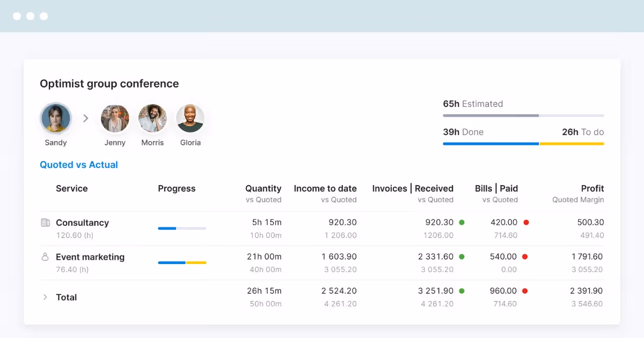Open the Event marketing service row
This screenshot has height=338, width=644.
click(x=322, y=263)
